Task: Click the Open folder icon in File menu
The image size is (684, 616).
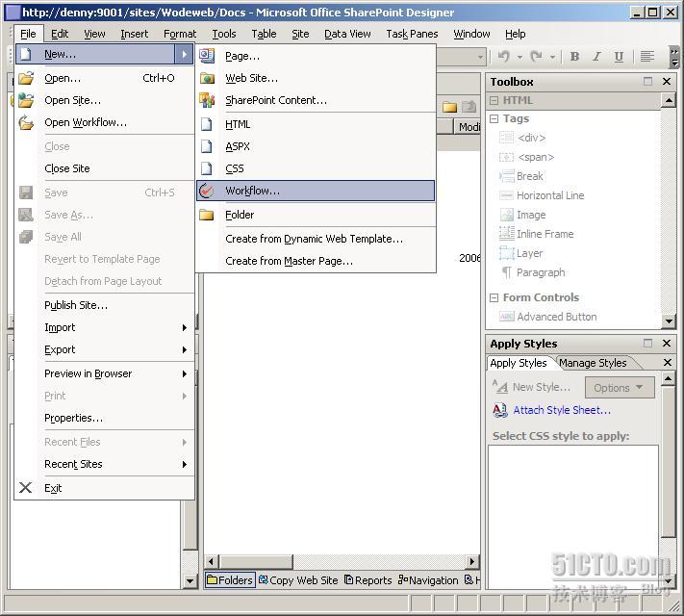Action: [x=26, y=78]
